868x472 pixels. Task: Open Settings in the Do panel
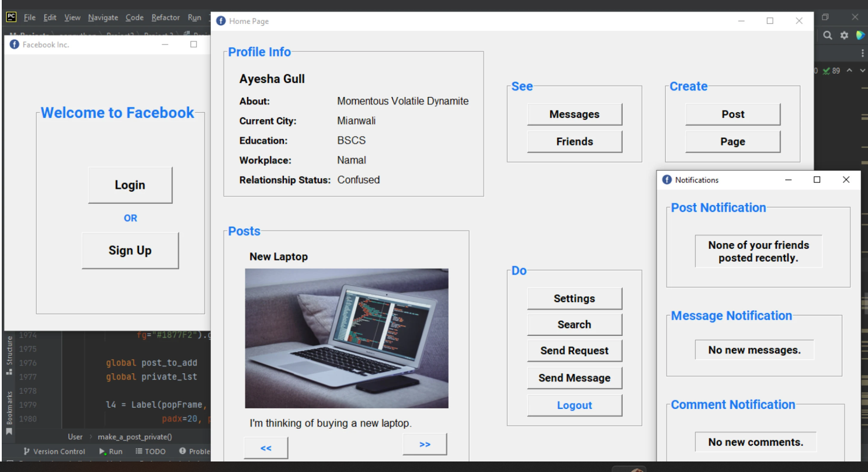pos(575,299)
